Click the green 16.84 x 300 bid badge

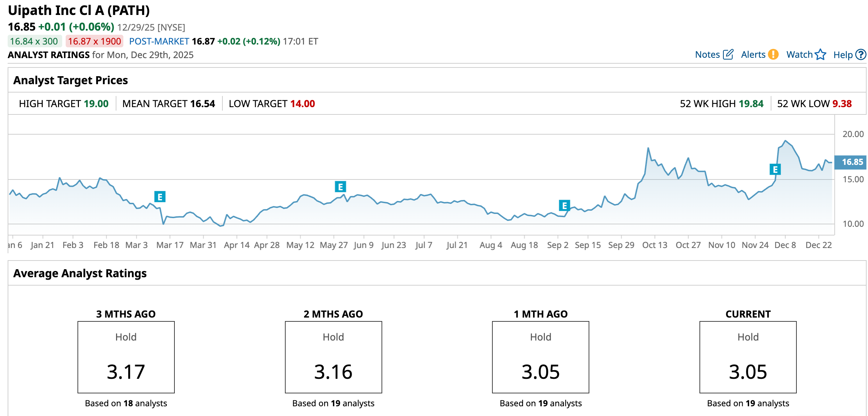[34, 41]
